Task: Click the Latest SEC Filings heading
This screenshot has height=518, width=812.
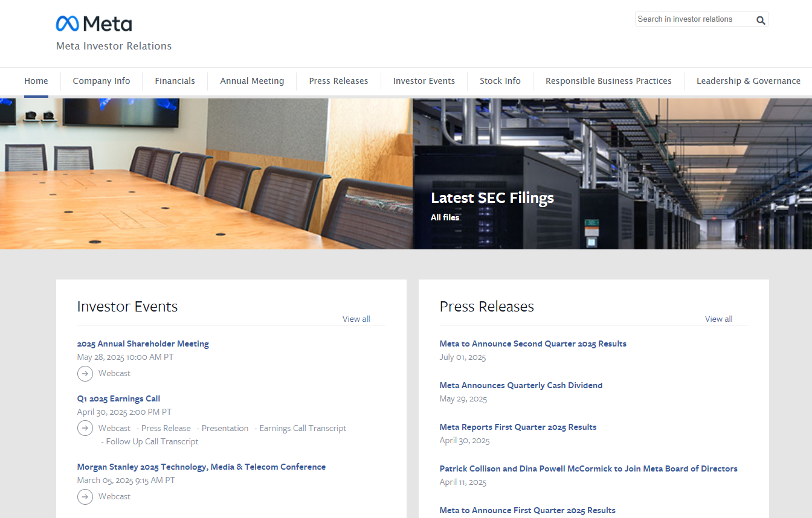Action: point(492,198)
